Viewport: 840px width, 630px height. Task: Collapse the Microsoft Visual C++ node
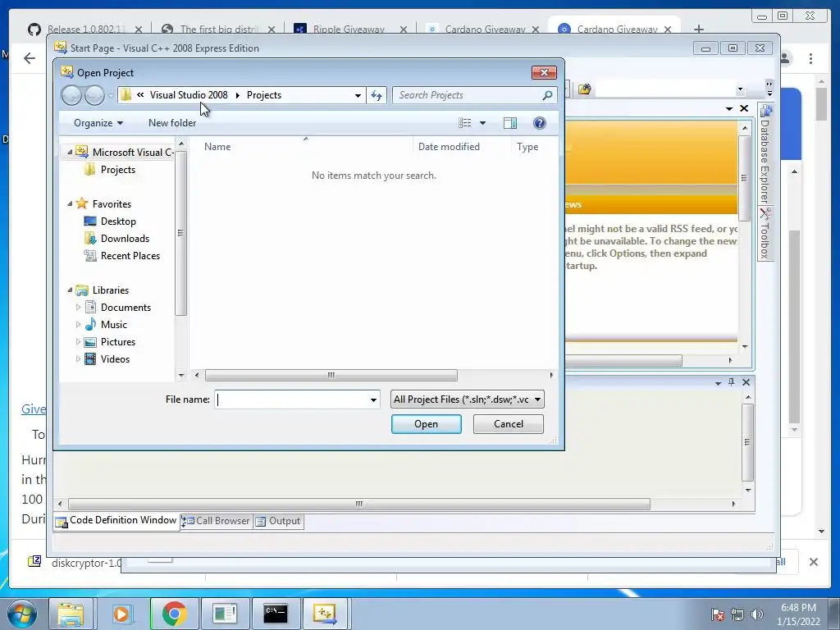[70, 153]
